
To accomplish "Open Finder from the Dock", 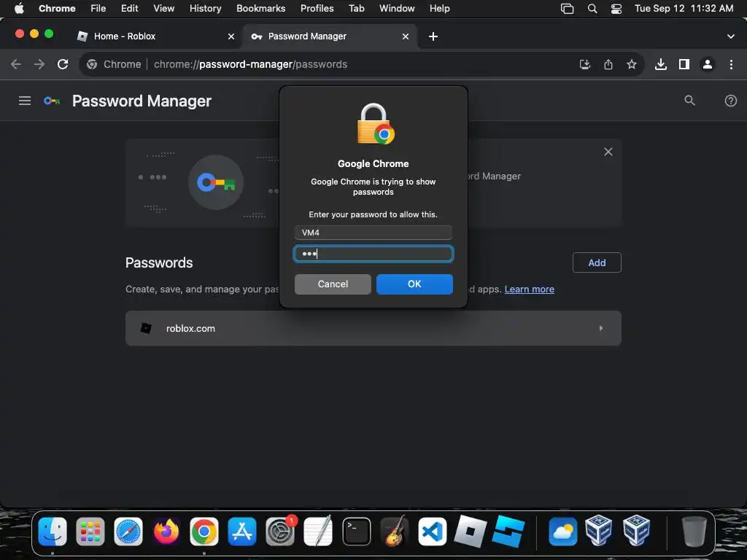I will coord(53,531).
